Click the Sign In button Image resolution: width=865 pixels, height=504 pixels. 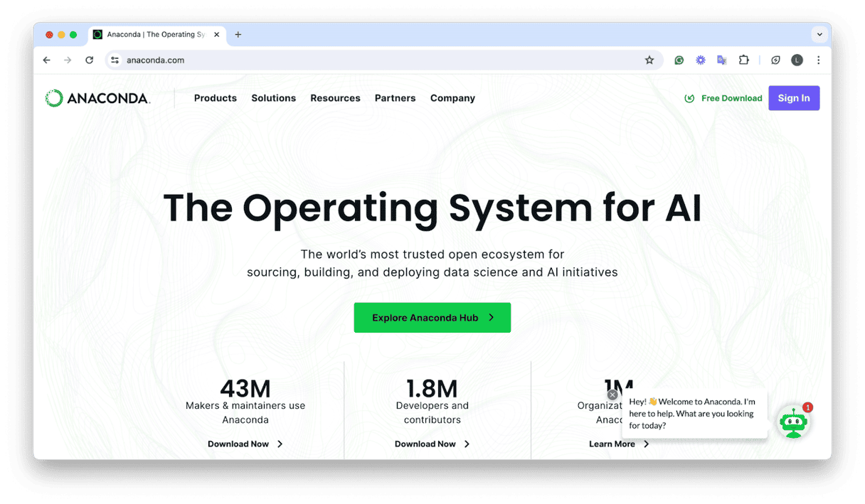coord(794,97)
